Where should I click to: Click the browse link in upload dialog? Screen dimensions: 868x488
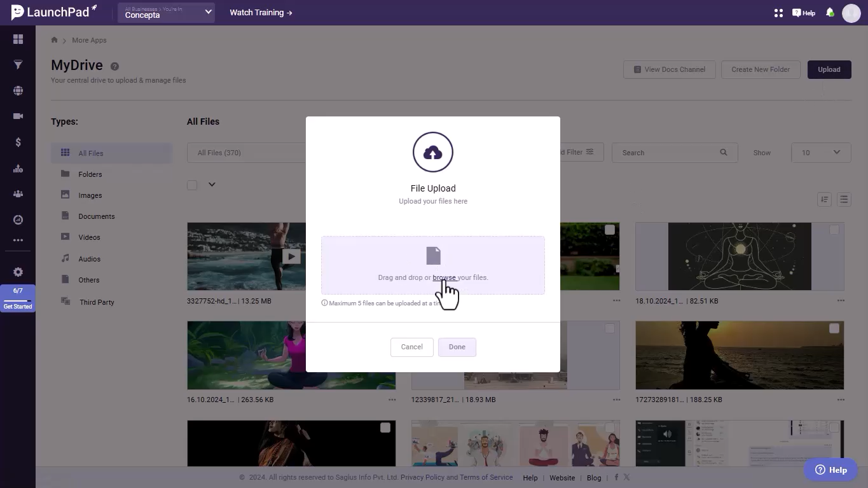[x=444, y=277]
